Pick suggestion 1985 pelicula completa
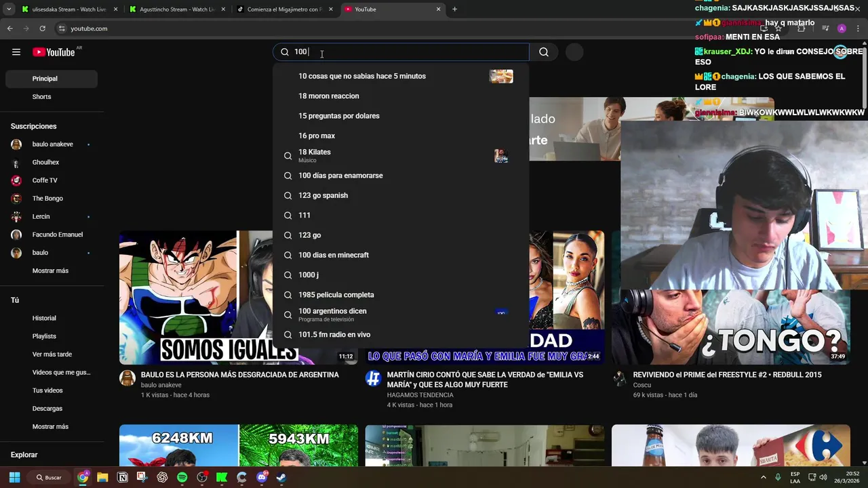Viewport: 868px width, 488px height. pos(401,295)
